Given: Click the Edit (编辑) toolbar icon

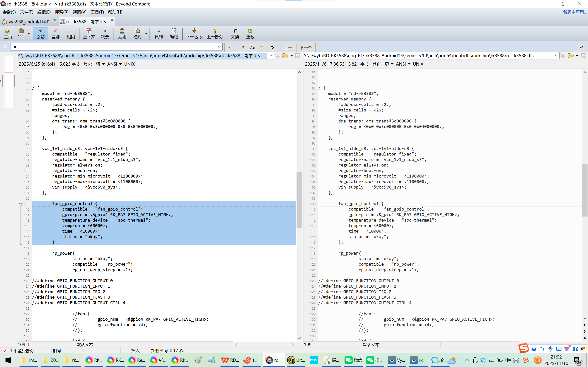Looking at the screenshot, I should click(x=174, y=33).
